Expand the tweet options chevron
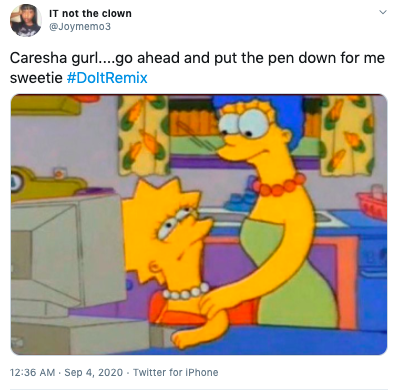Viewport: 395px width, 390px height. (x=383, y=12)
